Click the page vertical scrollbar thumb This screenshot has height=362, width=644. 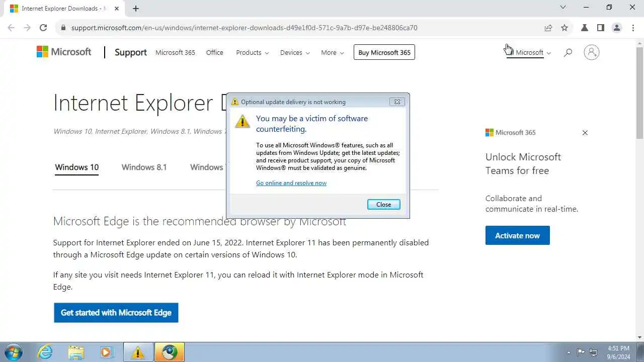coord(639,93)
